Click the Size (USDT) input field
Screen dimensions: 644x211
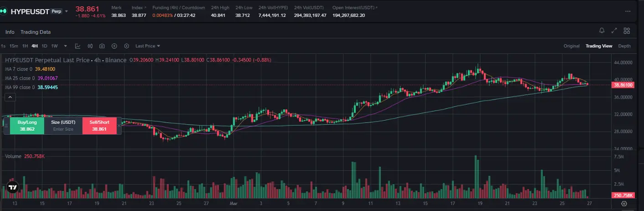coord(63,126)
